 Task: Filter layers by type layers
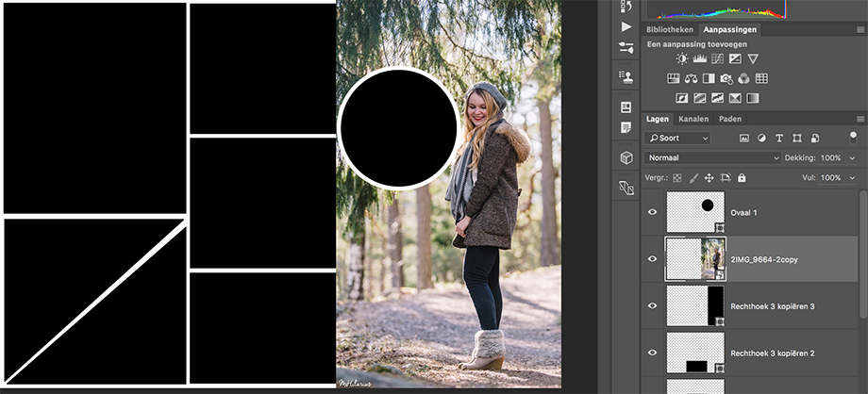click(x=779, y=139)
